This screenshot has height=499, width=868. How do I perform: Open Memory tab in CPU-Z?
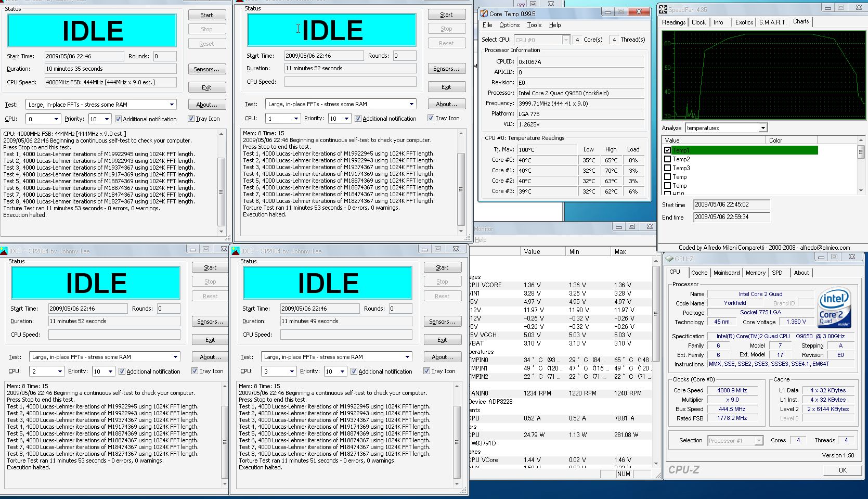[x=755, y=273]
